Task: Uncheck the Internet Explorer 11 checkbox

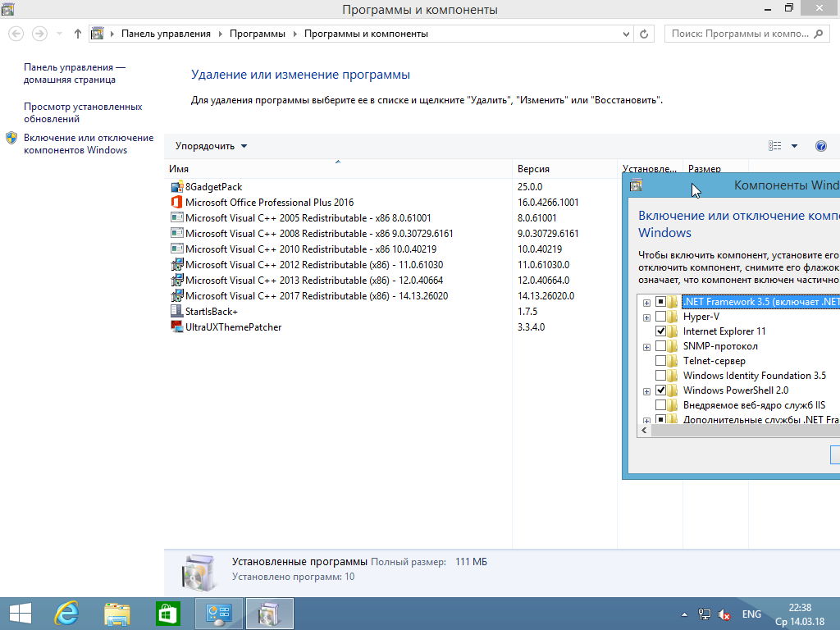Action: [x=660, y=331]
